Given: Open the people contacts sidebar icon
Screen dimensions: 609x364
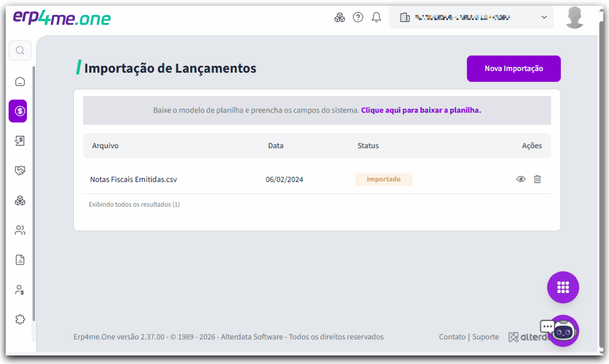Looking at the screenshot, I should pos(20,230).
